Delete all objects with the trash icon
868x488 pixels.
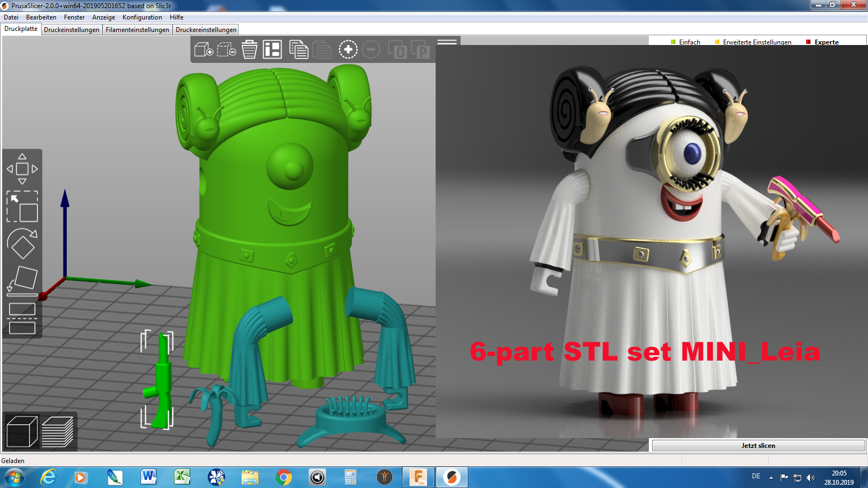pyautogui.click(x=250, y=49)
